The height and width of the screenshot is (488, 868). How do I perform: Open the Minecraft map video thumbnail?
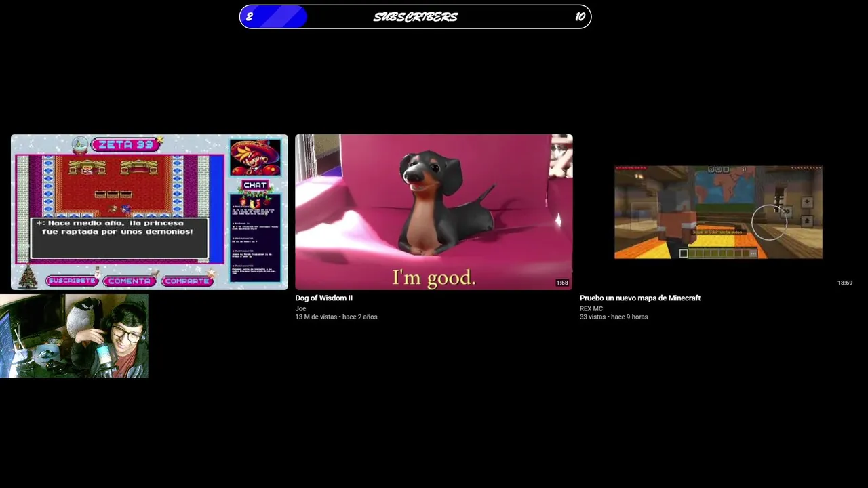point(718,212)
